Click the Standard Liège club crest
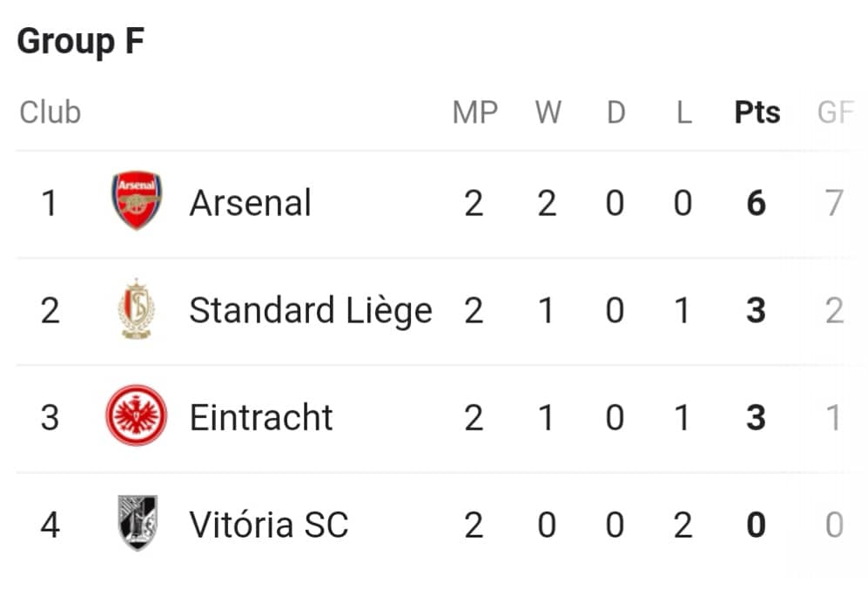Screen dimensions: 868x602 [x=137, y=308]
